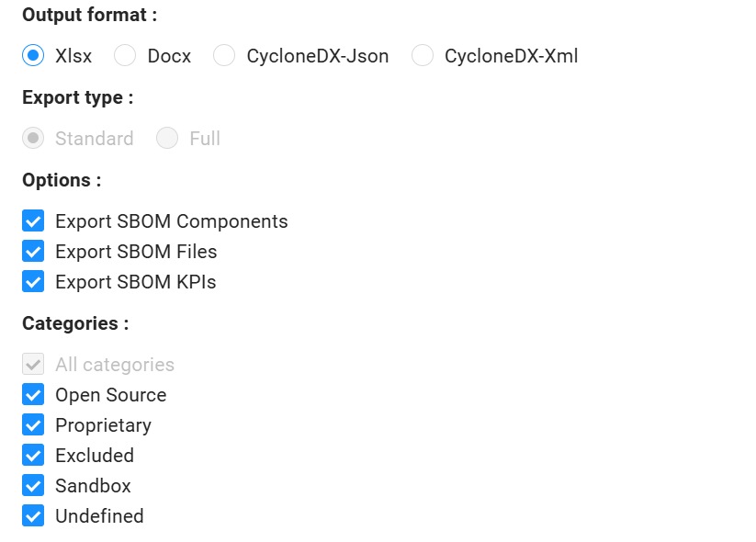
Task: Uncheck the Sandbox category
Action: point(33,485)
